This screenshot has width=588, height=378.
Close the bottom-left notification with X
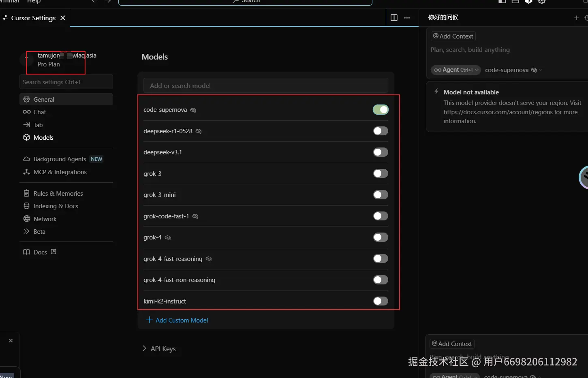click(x=11, y=341)
